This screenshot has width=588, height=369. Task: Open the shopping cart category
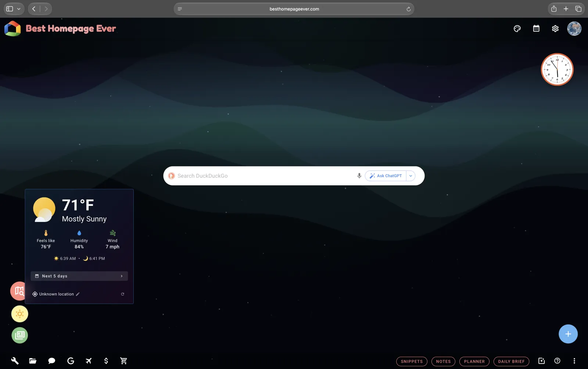[124, 361]
